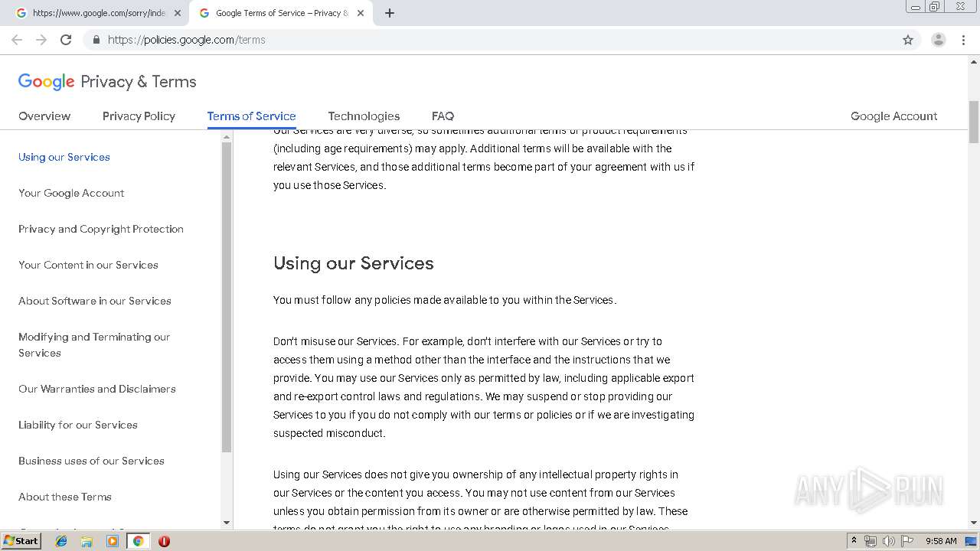Jump to Your Content in our Services

(88, 265)
